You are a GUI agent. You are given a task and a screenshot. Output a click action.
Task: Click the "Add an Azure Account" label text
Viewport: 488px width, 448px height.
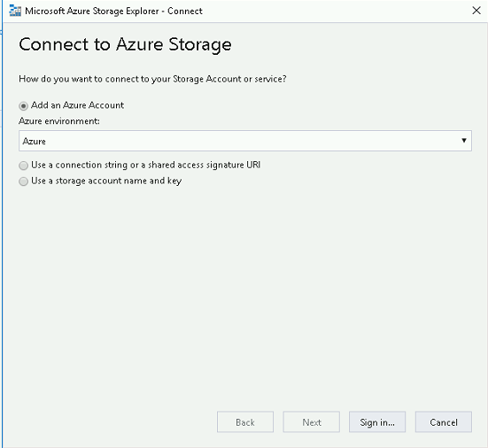[x=77, y=105]
